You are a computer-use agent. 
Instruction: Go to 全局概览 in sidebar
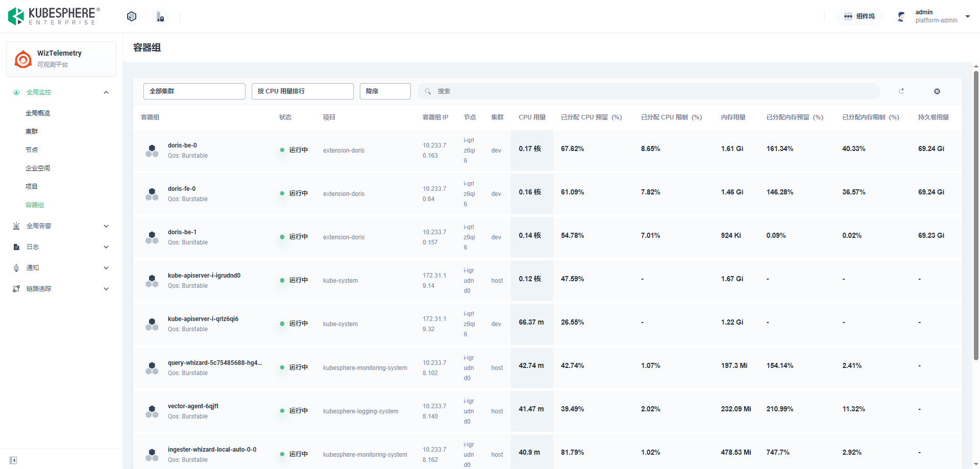38,113
